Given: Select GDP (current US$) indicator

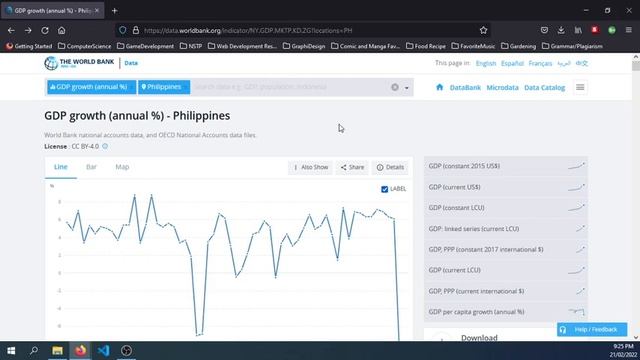Looking at the screenshot, I should [506, 187].
